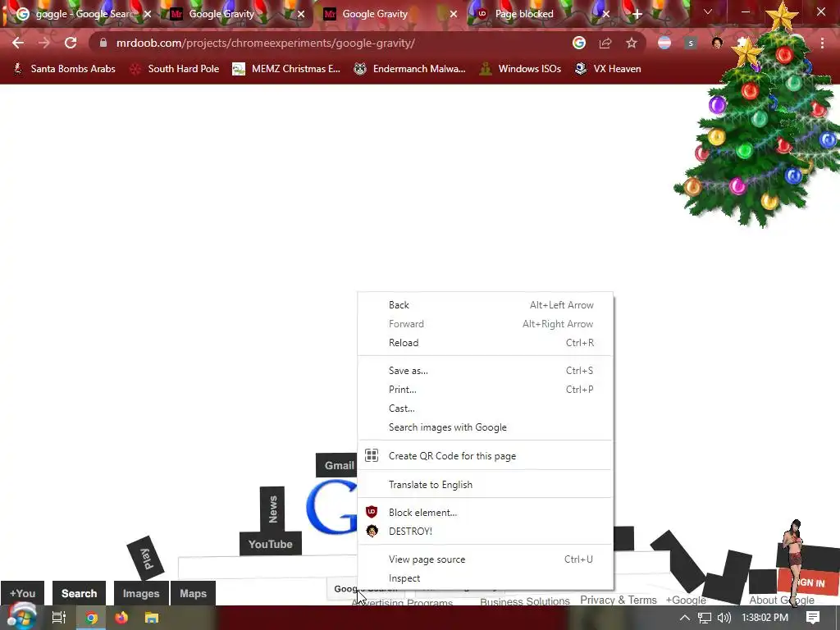Select Translate to English
840x630 pixels.
click(x=485, y=485)
